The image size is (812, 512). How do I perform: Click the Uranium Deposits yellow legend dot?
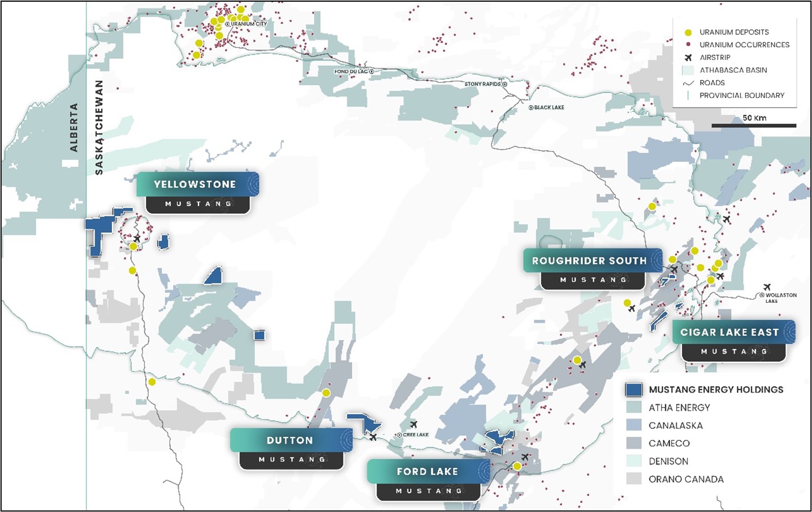tap(688, 32)
